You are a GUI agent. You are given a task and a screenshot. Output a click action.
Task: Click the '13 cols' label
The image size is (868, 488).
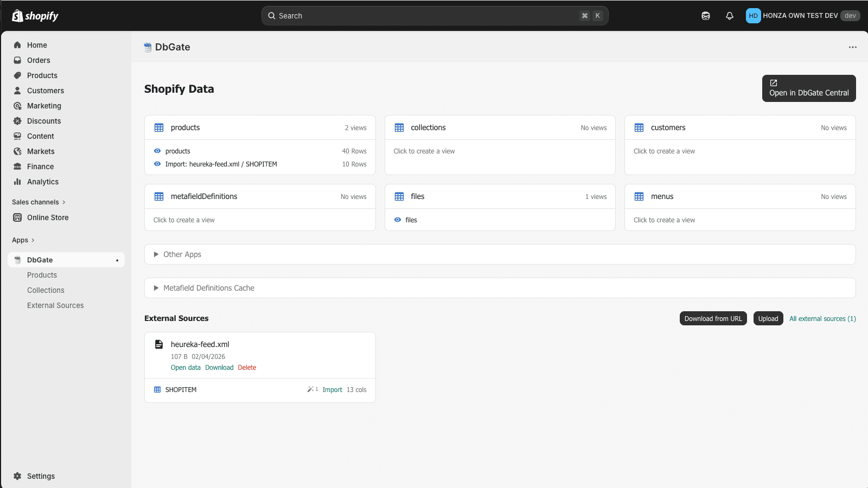point(356,390)
